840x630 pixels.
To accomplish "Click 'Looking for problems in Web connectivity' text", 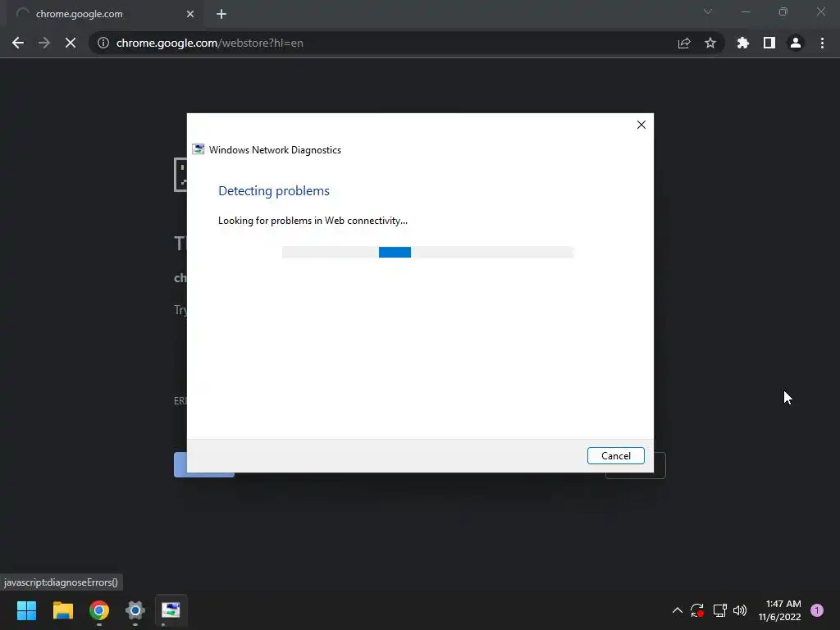I will tap(313, 221).
